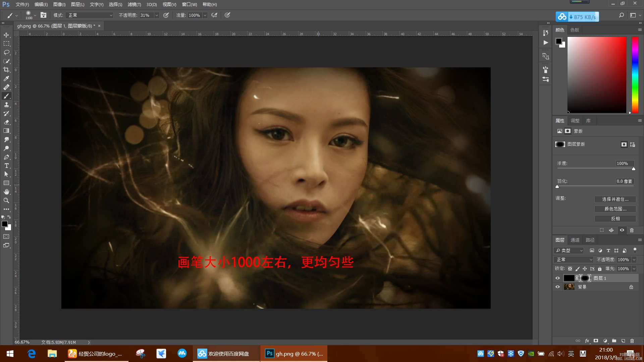
Task: Select the Hand tool
Action: tap(6, 192)
